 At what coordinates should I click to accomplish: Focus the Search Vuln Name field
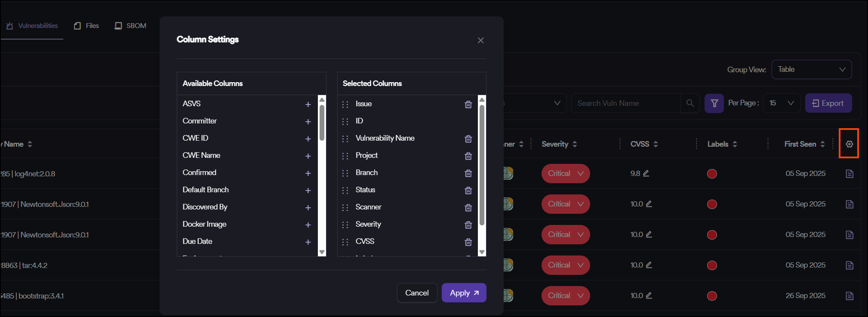[626, 103]
